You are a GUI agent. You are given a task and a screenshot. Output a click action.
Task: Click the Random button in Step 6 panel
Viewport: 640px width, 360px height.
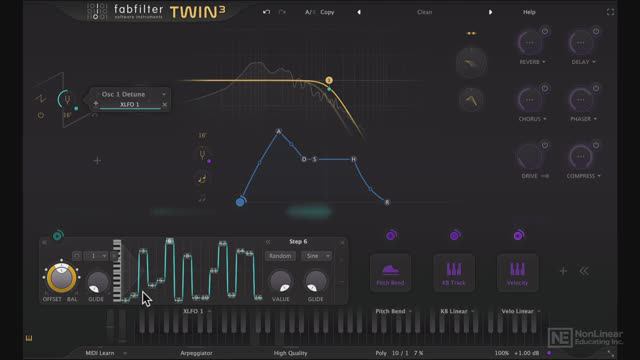coord(280,256)
